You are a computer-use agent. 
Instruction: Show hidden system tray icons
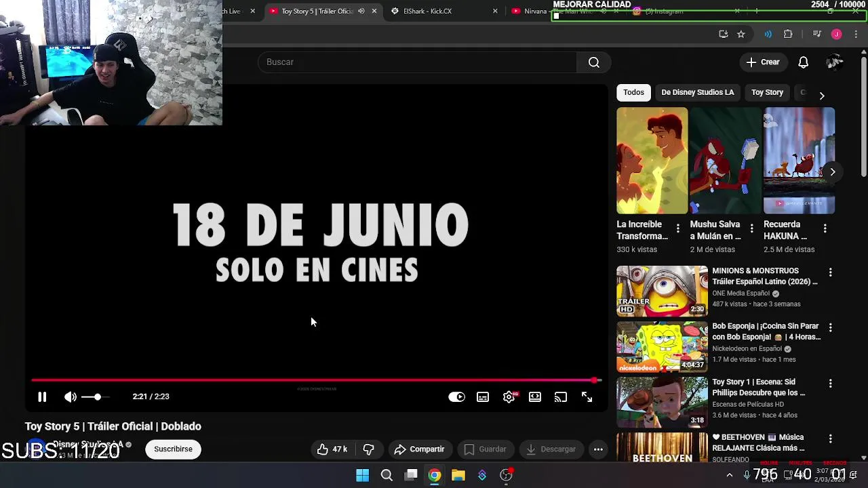730,475
